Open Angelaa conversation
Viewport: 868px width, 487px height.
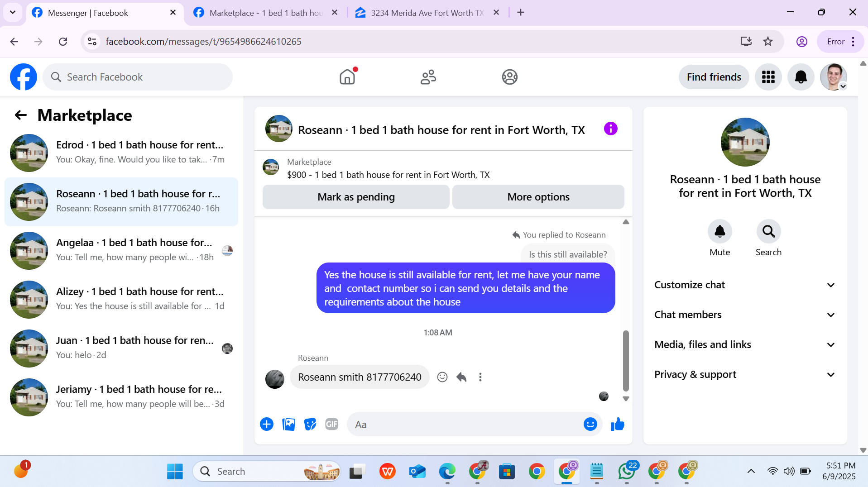[121, 251]
